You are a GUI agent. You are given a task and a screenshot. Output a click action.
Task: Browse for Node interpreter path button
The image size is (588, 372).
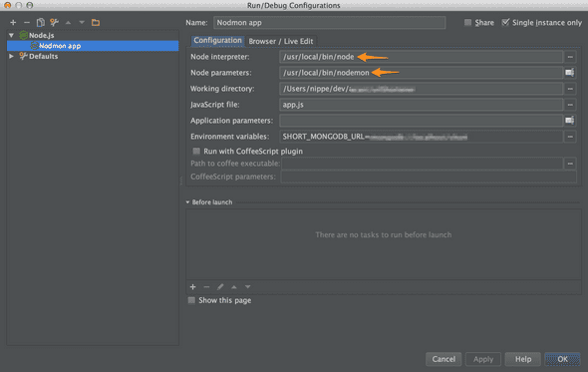570,57
